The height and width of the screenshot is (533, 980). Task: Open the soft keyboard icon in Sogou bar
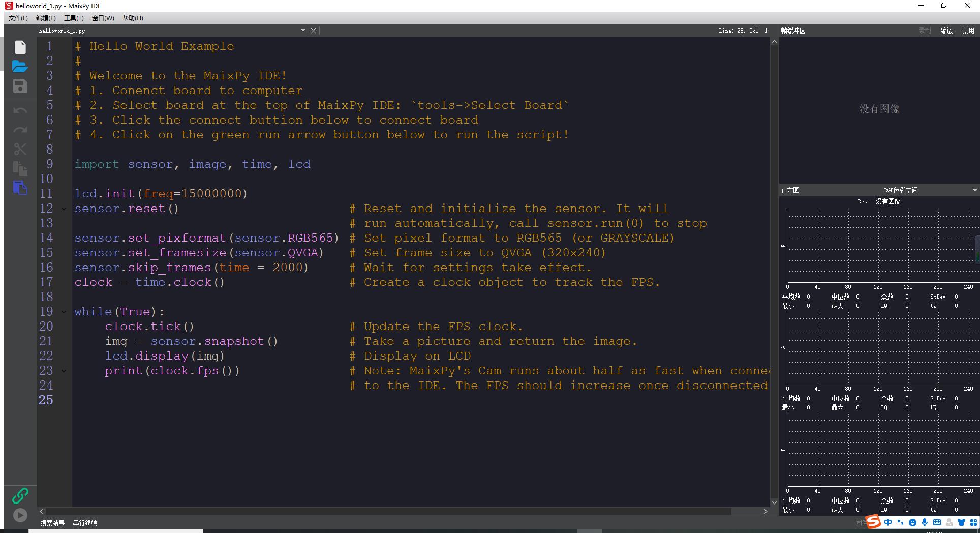(x=937, y=522)
